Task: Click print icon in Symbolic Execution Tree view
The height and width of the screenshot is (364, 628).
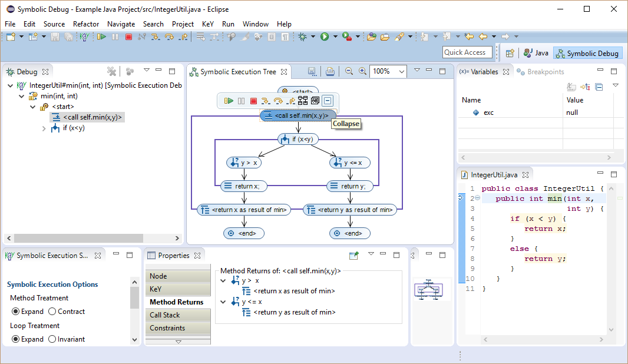Action: 330,71
